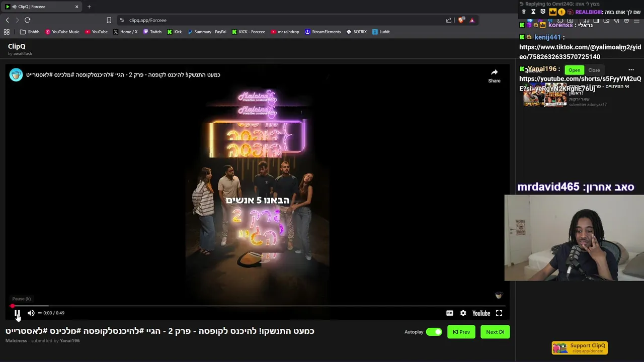This screenshot has width=644, height=362.
Task: Skip to the next clip with Next
Action: (x=495, y=332)
